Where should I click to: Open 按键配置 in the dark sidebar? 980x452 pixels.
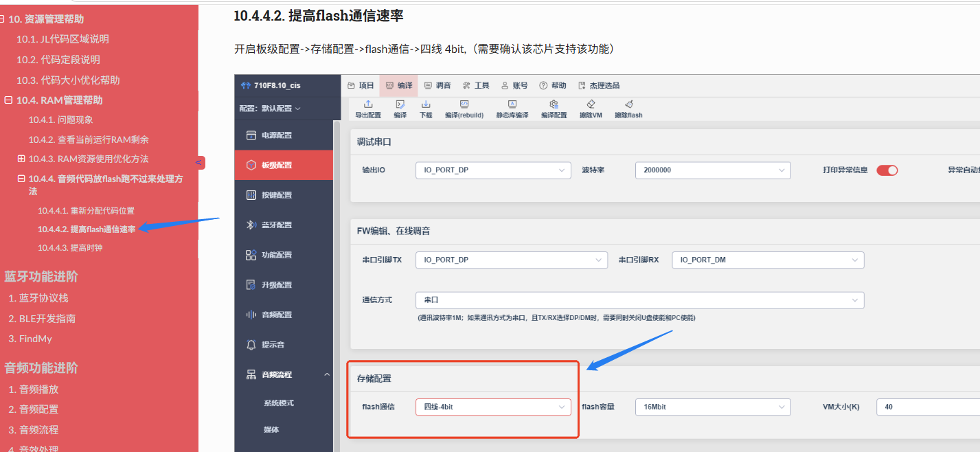click(x=284, y=195)
